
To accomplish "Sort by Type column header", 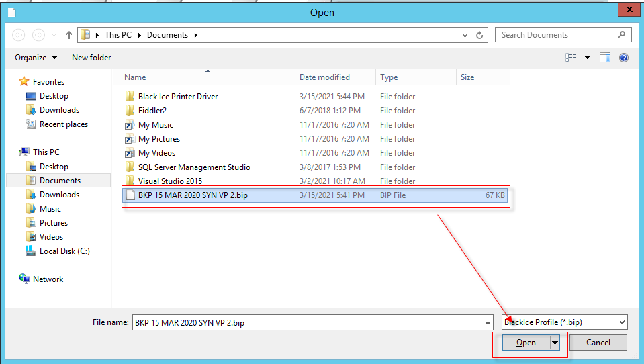I will pyautogui.click(x=416, y=77).
